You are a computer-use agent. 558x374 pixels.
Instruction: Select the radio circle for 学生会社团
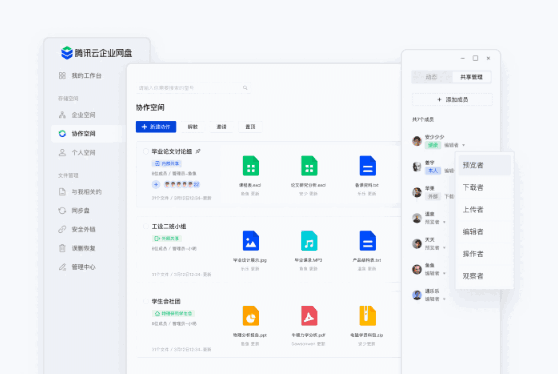pyautogui.click(x=146, y=301)
